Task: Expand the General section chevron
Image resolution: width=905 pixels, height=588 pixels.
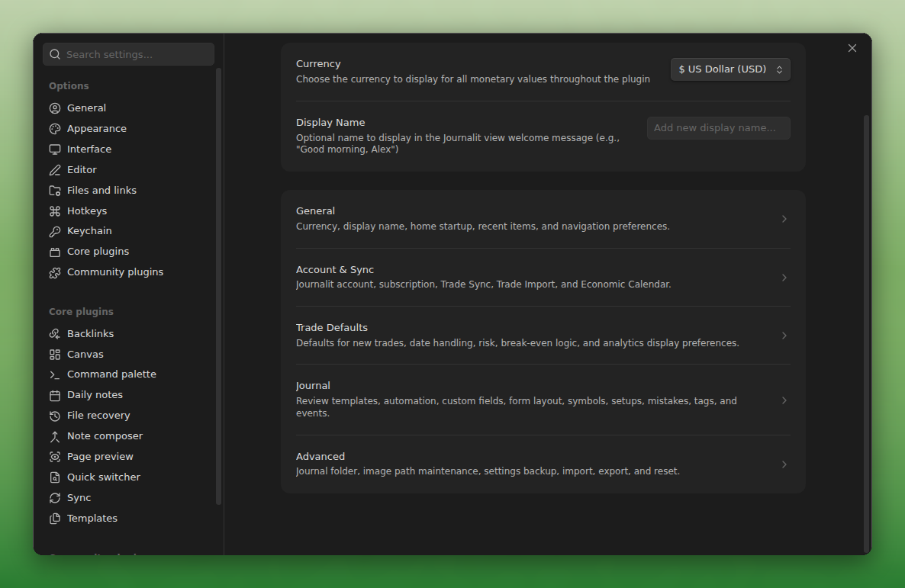Action: [x=784, y=219]
